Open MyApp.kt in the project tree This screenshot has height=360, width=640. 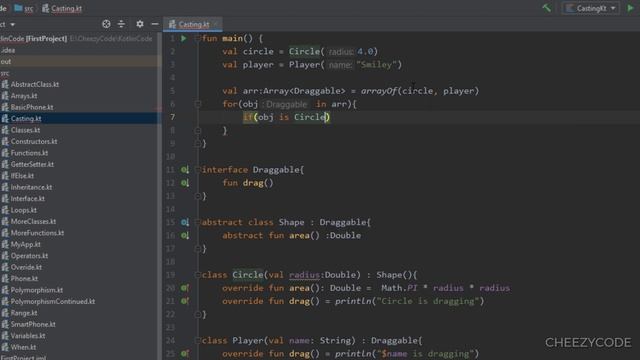click(x=25, y=244)
